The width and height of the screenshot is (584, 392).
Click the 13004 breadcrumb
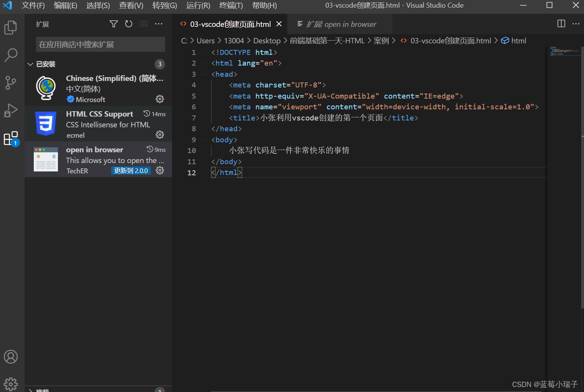click(234, 41)
